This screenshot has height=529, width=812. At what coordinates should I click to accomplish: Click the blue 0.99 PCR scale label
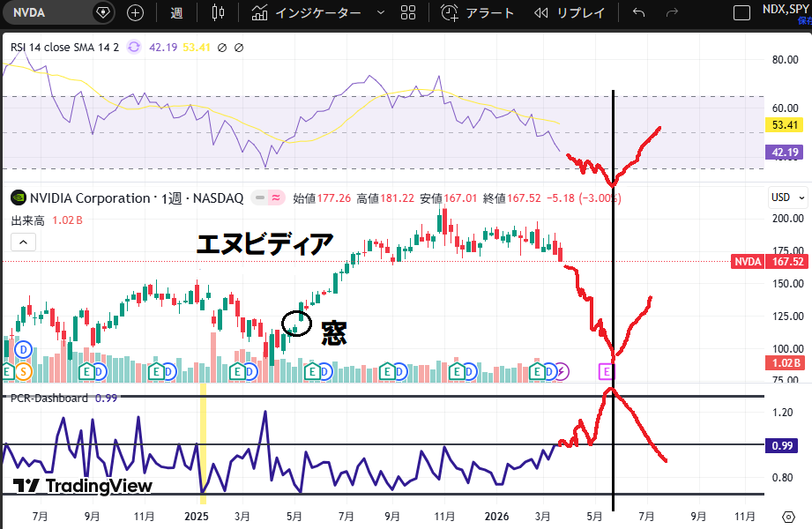point(781,445)
